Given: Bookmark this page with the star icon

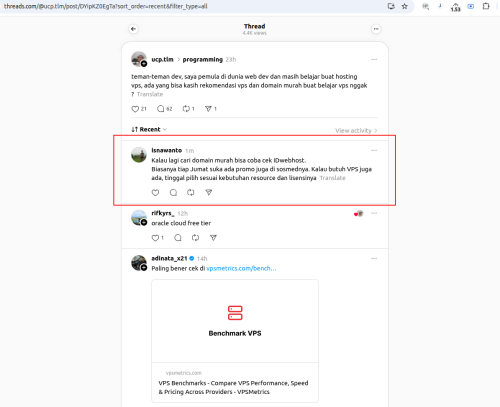Looking at the screenshot, I should 405,6.
